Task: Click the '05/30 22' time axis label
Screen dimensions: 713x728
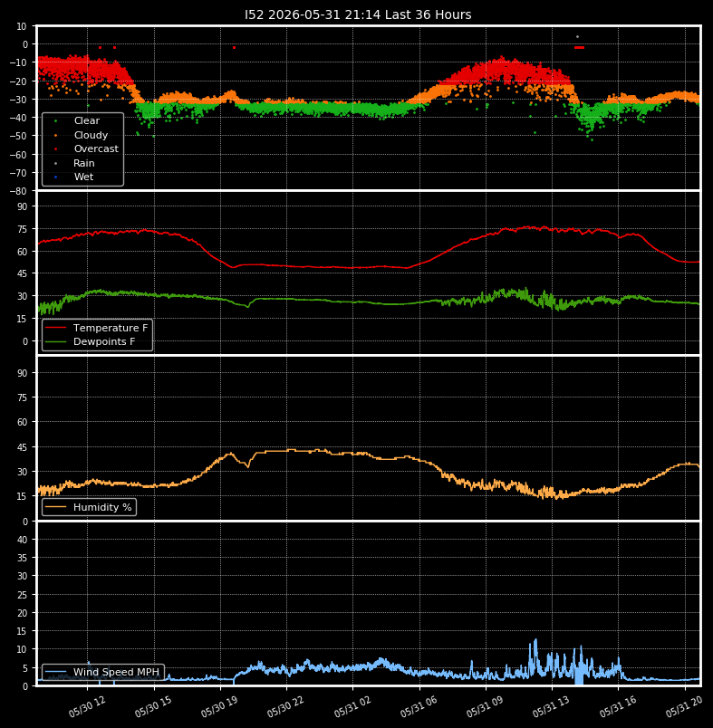Action: tap(285, 707)
